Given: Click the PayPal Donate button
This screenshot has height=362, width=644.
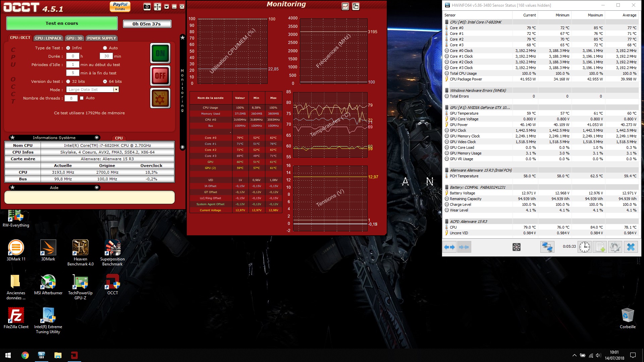Looking at the screenshot, I should click(x=120, y=6).
